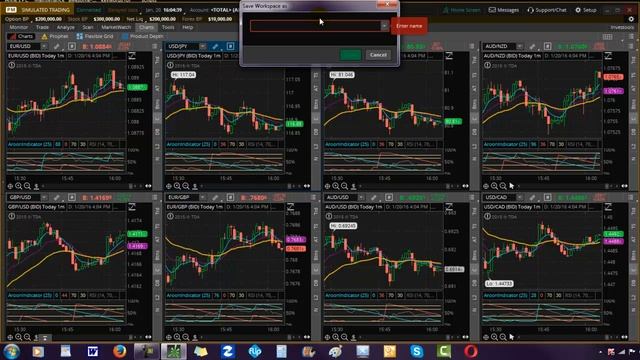Click the EUR/USD symbol field
The height and width of the screenshot is (360, 640).
point(24,47)
